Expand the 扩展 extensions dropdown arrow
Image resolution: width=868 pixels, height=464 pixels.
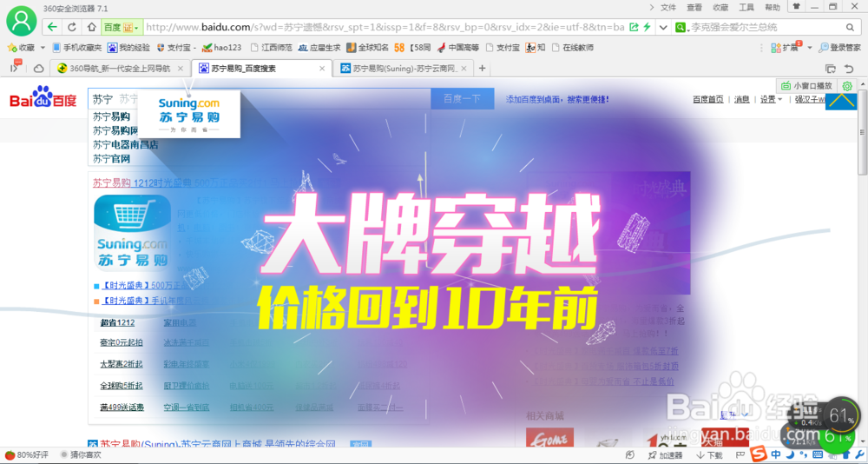809,48
